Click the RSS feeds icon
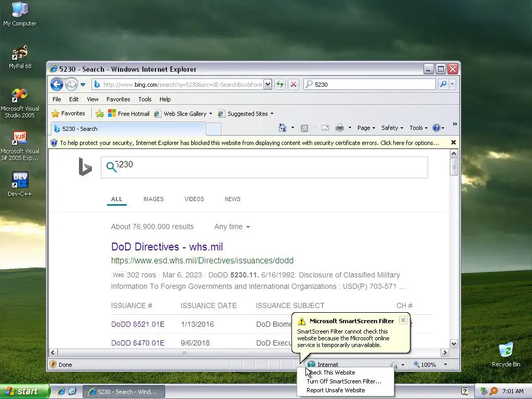This screenshot has width=532, height=399. [x=304, y=128]
